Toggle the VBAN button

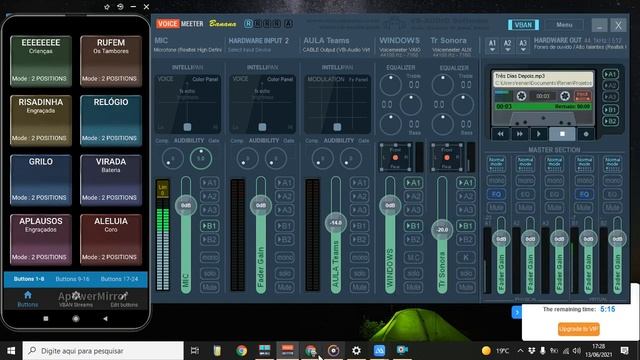tap(523, 25)
